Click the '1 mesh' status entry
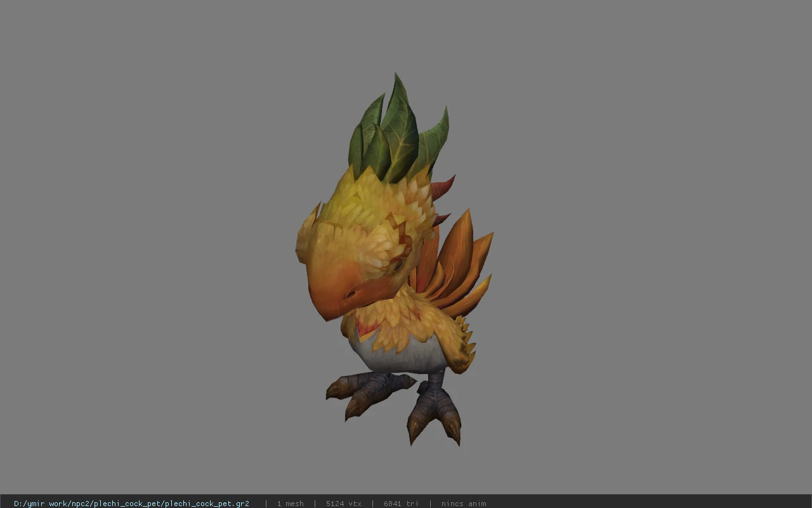The width and height of the screenshot is (812, 508). [x=290, y=504]
